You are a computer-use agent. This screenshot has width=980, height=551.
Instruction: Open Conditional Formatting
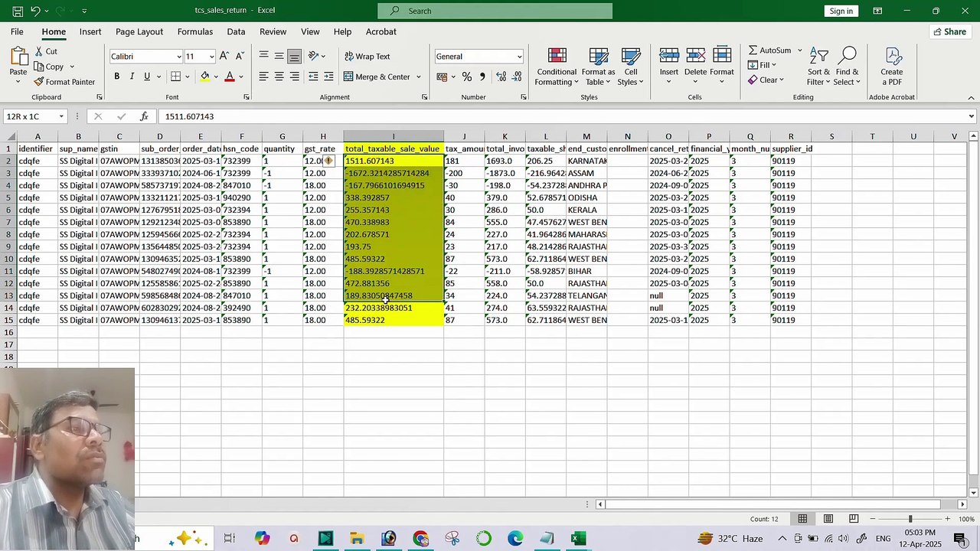pos(557,67)
